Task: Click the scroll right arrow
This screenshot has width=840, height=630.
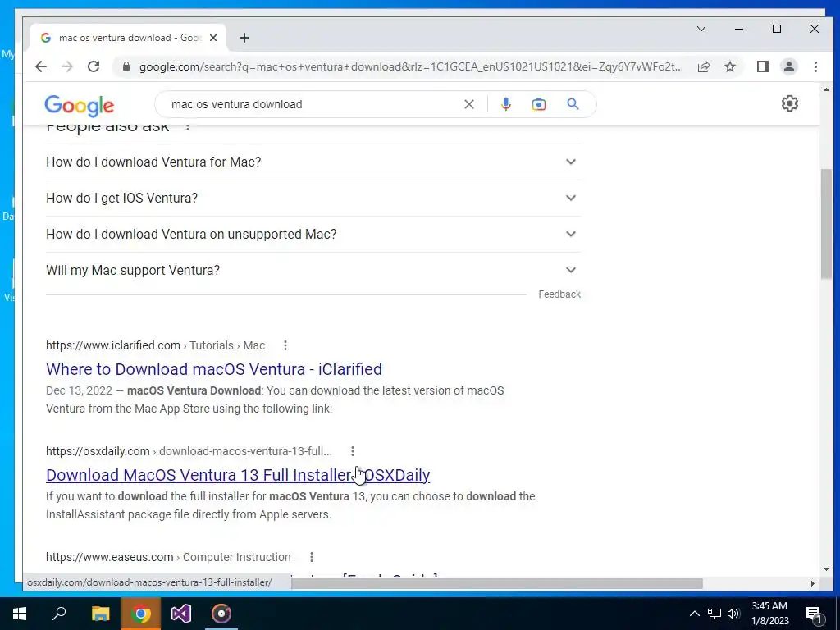Action: point(812,583)
